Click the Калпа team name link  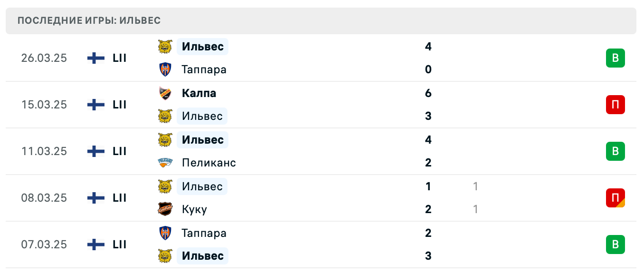click(199, 93)
